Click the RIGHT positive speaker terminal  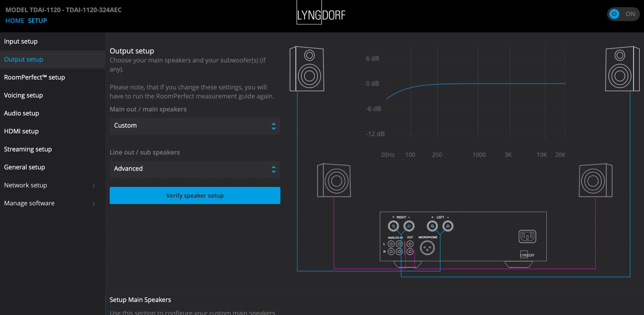393,226
